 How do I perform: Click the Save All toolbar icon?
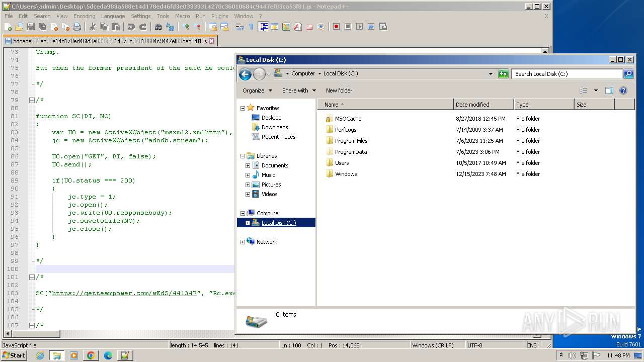point(42,27)
